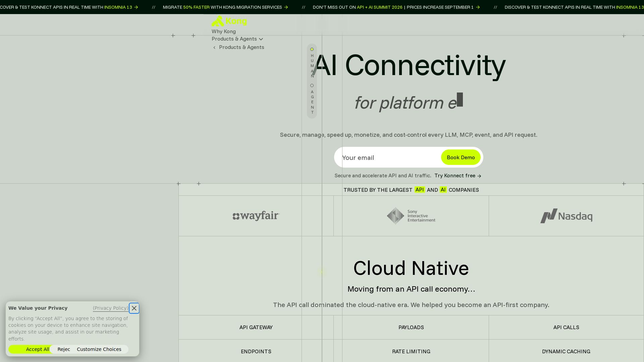
Task: Open Customize Choices for cookies
Action: [x=99, y=349]
